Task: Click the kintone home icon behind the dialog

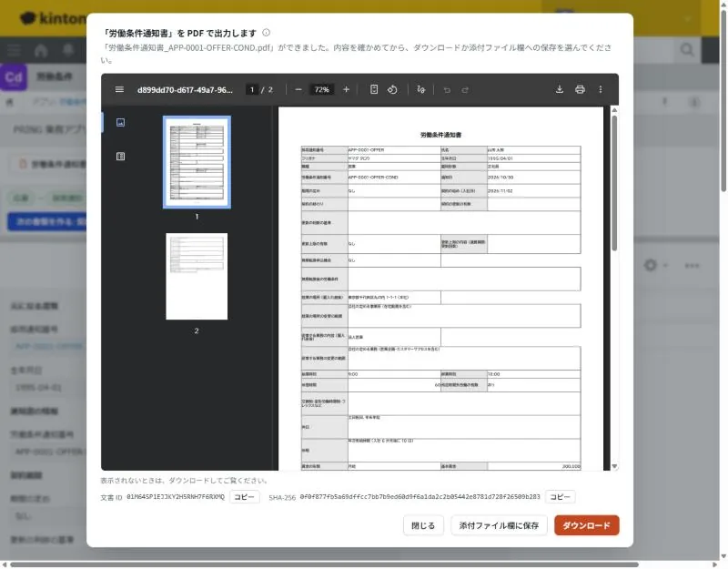Action: point(41,51)
